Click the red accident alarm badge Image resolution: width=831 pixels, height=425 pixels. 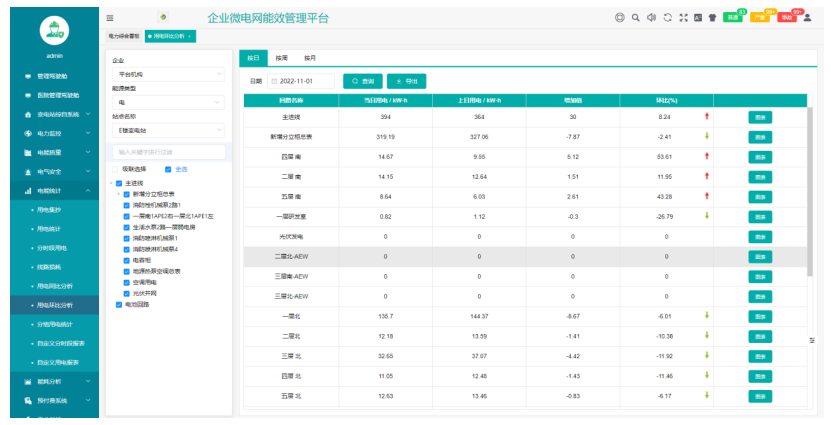pos(788,17)
